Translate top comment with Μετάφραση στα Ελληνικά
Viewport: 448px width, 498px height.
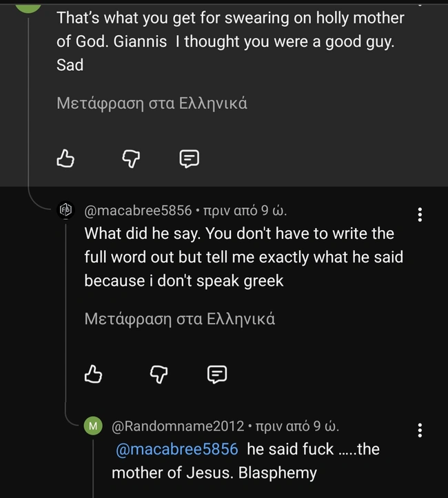[152, 104]
